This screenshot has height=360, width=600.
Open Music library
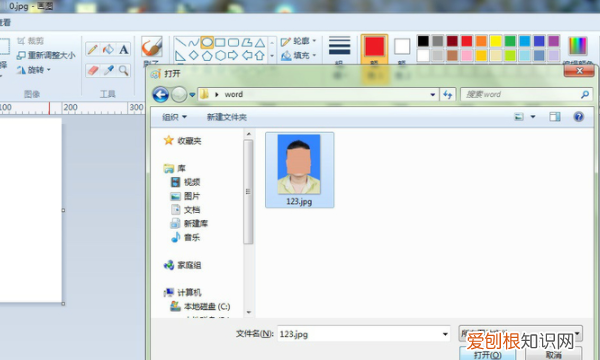[x=186, y=237]
